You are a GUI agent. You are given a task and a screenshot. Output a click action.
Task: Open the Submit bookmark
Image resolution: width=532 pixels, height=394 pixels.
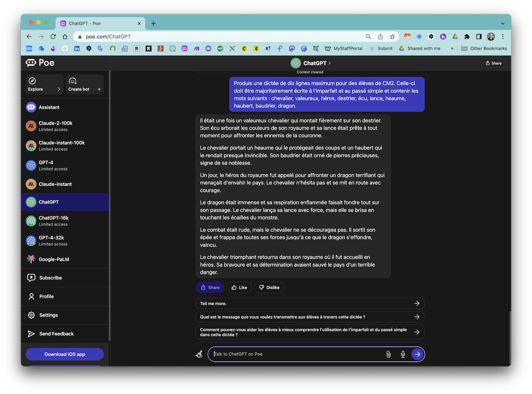(x=381, y=49)
